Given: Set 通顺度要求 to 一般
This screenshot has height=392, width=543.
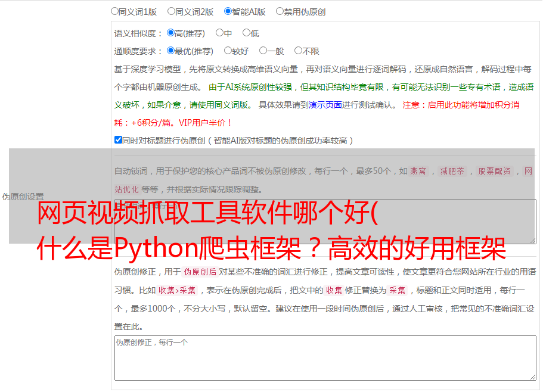Looking at the screenshot, I should coord(263,51).
